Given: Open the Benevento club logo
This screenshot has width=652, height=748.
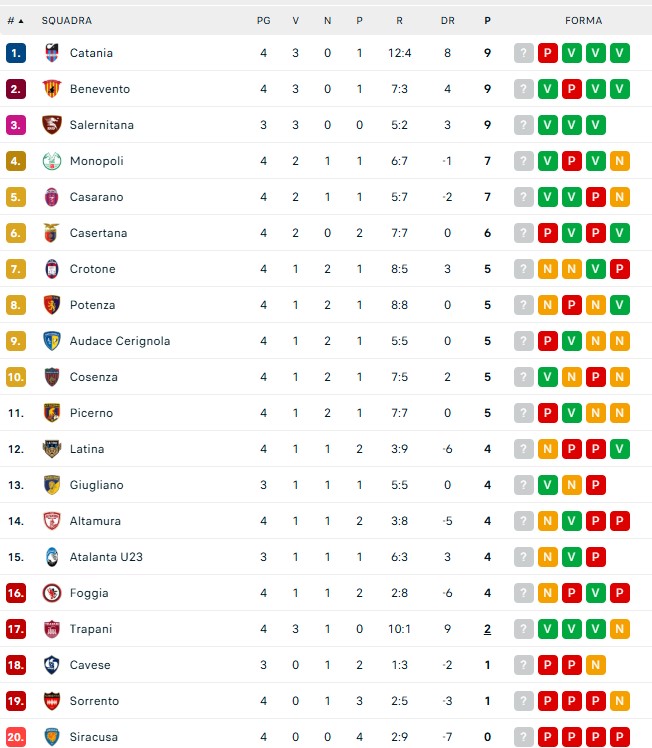Looking at the screenshot, I should pos(52,89).
